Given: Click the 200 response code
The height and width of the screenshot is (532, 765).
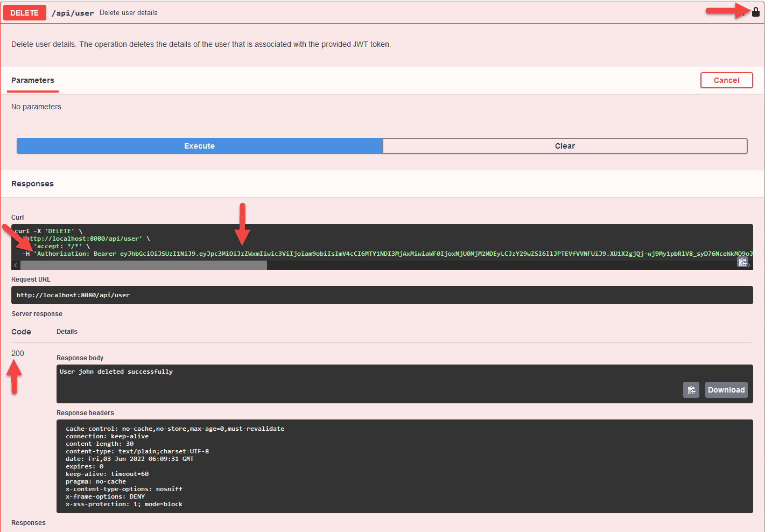Looking at the screenshot, I should (x=18, y=353).
